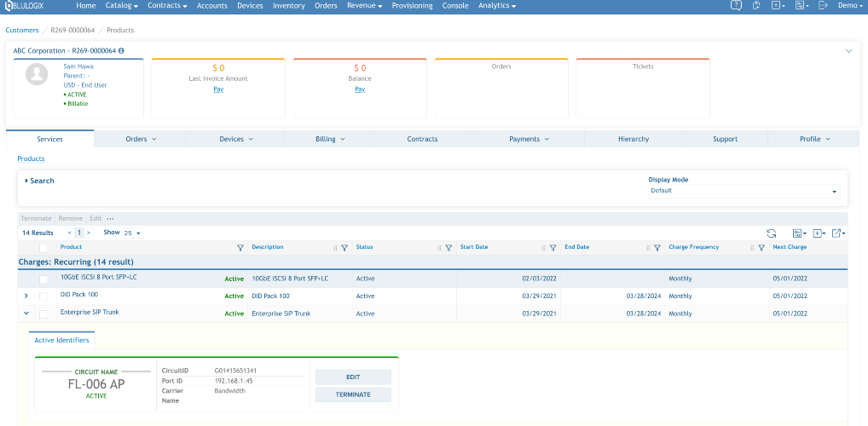Image resolution: width=868 pixels, height=426 pixels.
Task: Go to the next results page
Action: point(89,233)
